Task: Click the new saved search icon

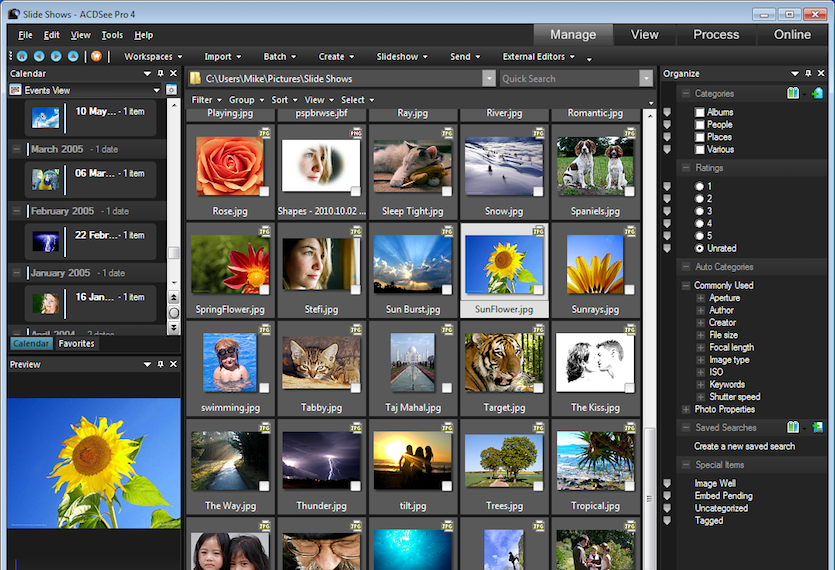Action: click(x=817, y=427)
